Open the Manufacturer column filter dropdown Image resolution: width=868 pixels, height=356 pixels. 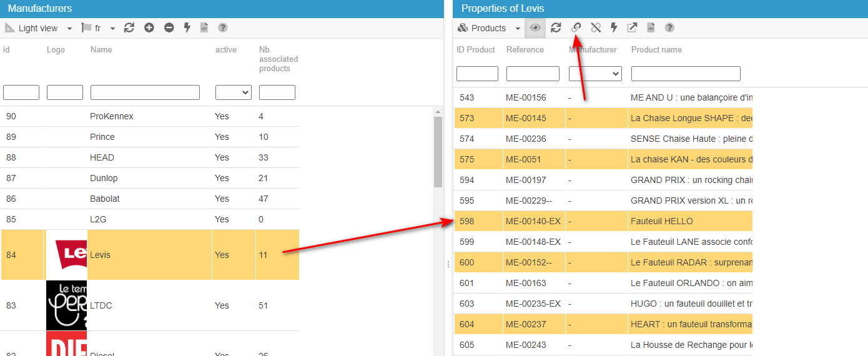pos(595,74)
